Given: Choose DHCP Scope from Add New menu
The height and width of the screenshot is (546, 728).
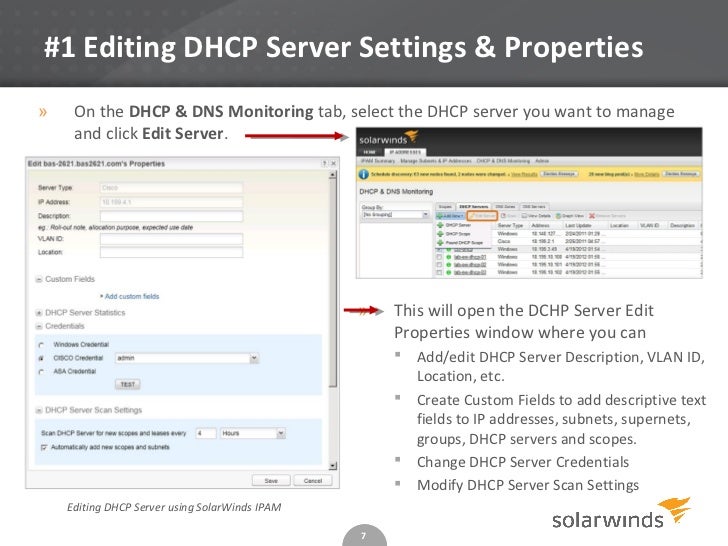Looking at the screenshot, I should (x=462, y=234).
